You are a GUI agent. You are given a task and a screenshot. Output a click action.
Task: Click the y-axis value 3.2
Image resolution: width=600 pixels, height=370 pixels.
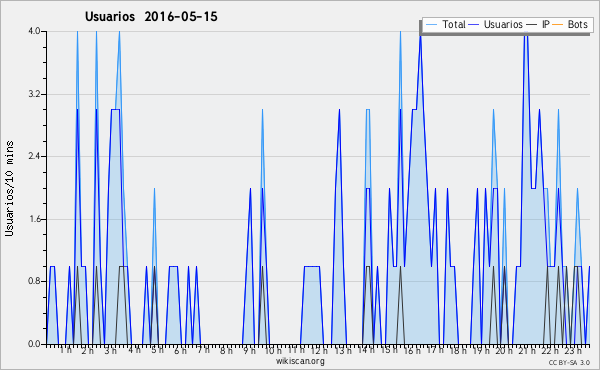point(34,94)
